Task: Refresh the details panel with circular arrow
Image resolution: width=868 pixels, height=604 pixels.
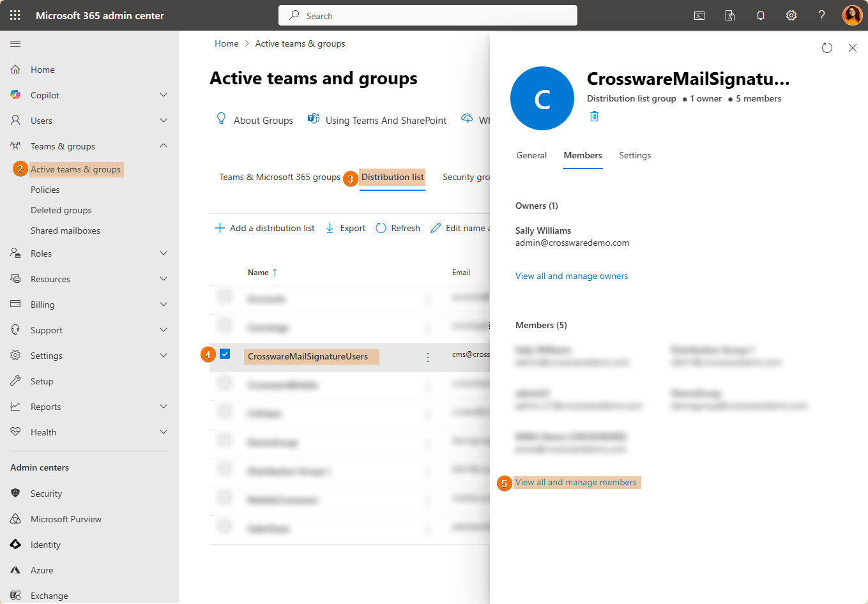Action: click(x=826, y=48)
